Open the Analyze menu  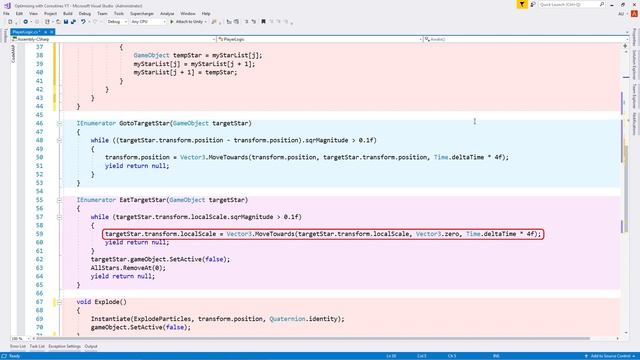tap(167, 13)
